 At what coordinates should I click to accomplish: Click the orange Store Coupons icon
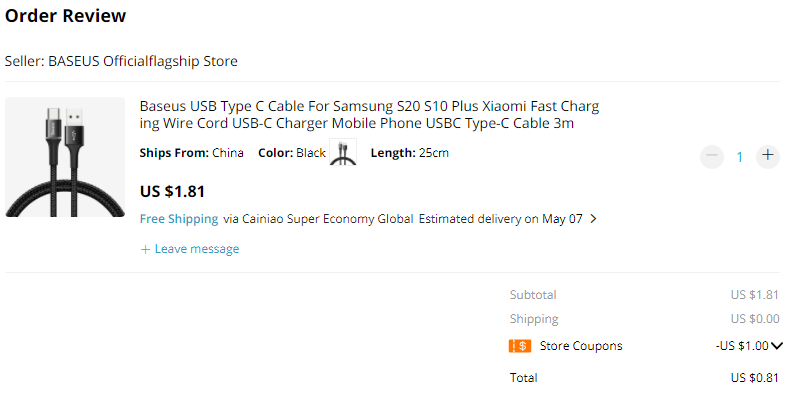click(x=520, y=346)
